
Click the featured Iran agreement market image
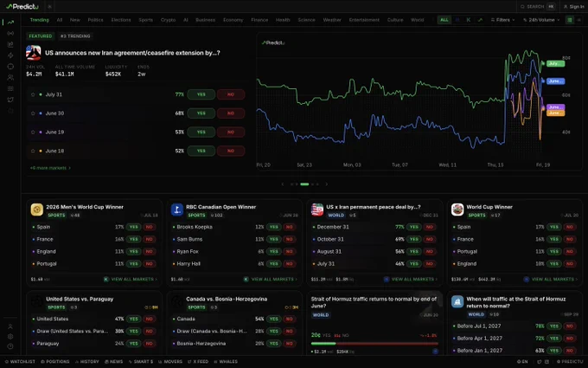click(x=34, y=53)
